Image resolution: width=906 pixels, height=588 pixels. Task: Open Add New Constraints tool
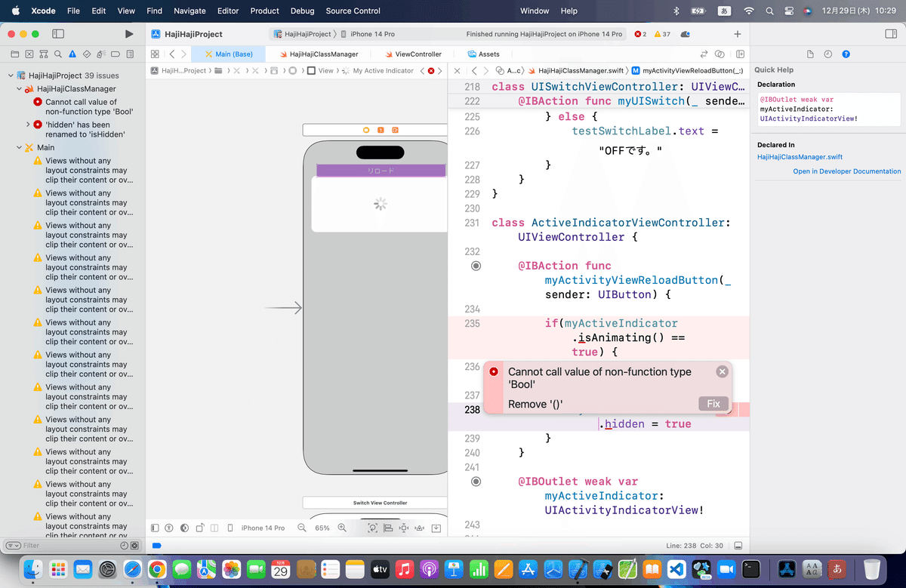(404, 528)
